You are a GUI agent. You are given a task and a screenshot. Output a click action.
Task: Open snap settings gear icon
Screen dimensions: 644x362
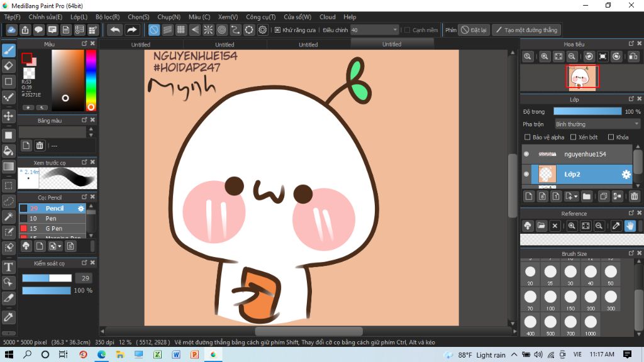pyautogui.click(x=263, y=30)
